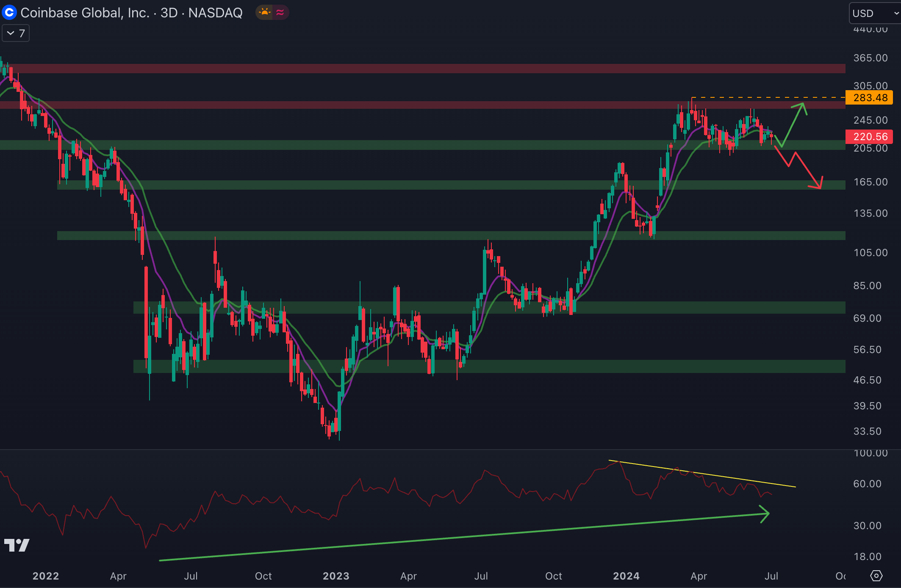This screenshot has width=901, height=588.
Task: Click the TradingView logo
Action: pos(17,545)
